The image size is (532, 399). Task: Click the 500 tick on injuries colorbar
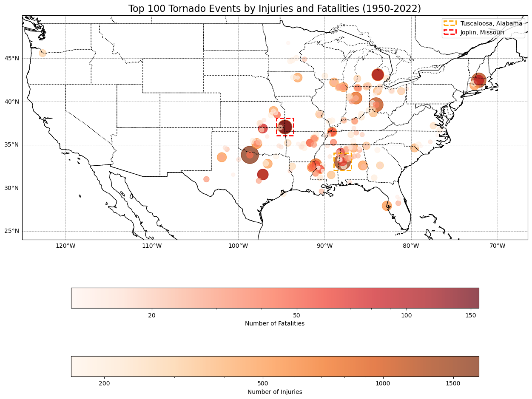(x=263, y=384)
